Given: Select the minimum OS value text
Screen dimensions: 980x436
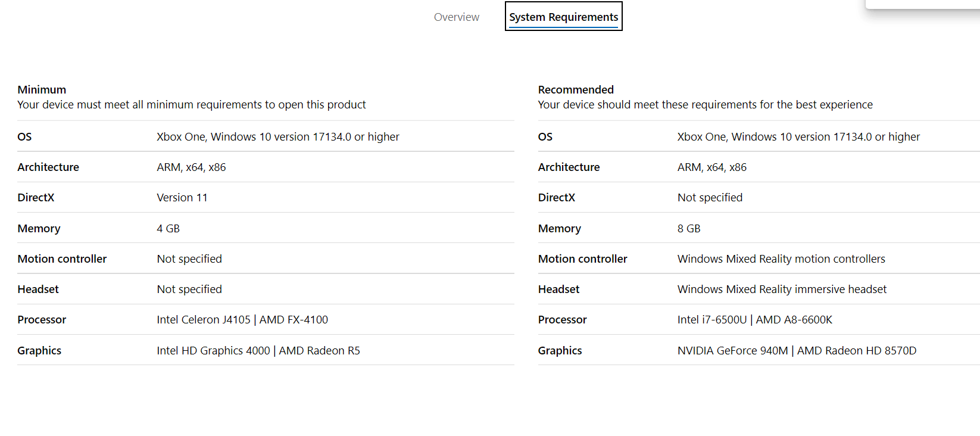Looking at the screenshot, I should [278, 137].
